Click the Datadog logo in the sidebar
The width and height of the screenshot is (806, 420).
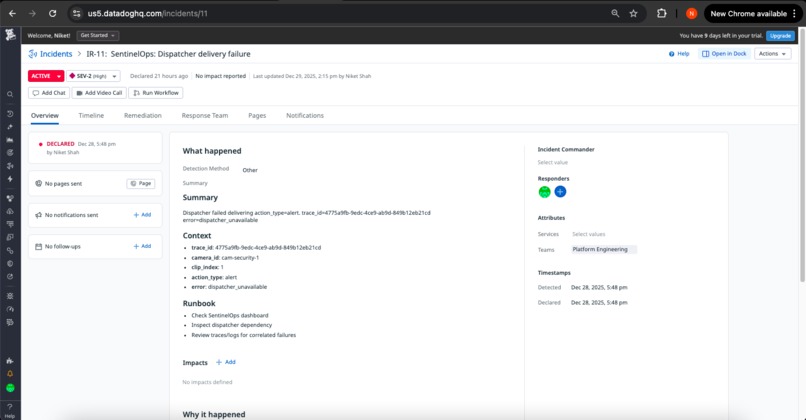point(10,35)
